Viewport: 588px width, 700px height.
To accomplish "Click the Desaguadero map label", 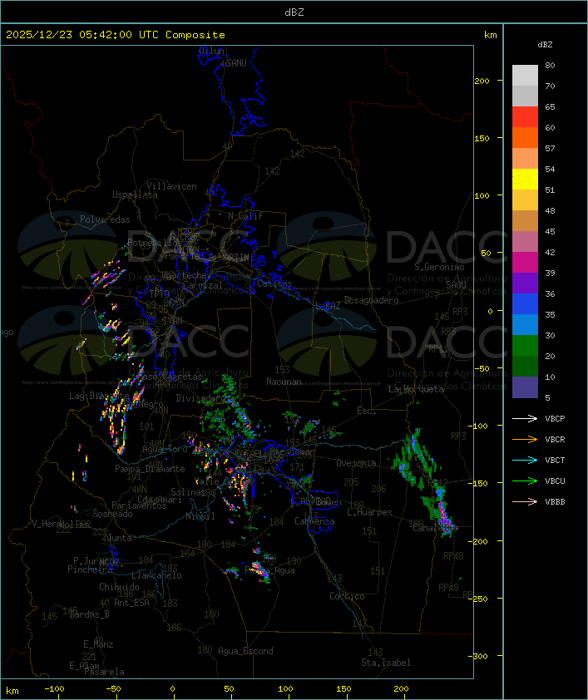I will coord(372,300).
